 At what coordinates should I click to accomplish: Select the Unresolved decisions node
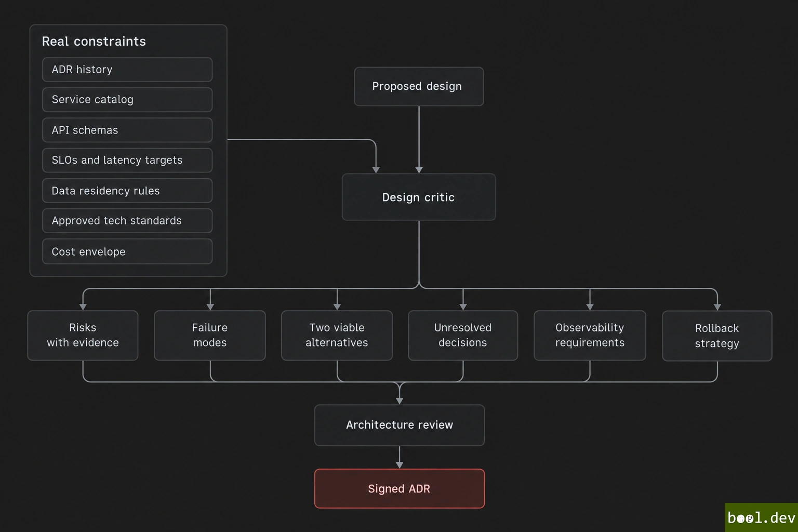coord(463,336)
